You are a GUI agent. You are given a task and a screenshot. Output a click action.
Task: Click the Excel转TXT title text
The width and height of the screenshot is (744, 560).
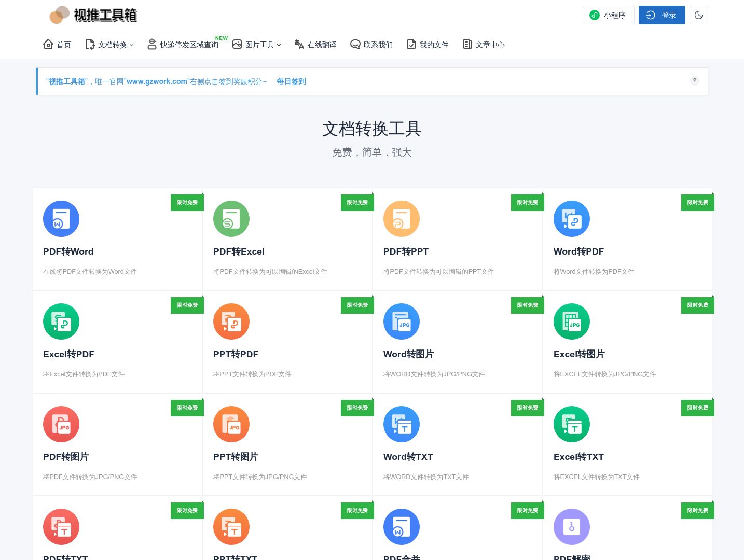[578, 457]
